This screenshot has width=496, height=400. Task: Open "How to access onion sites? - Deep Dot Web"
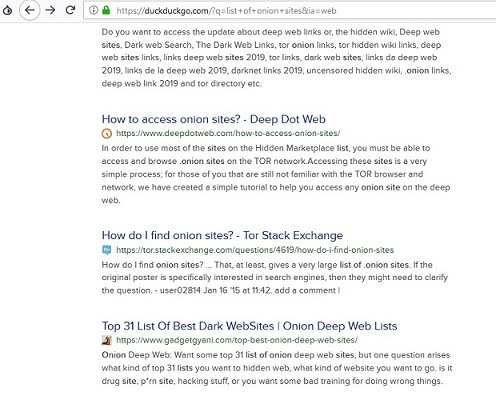pyautogui.click(x=214, y=119)
